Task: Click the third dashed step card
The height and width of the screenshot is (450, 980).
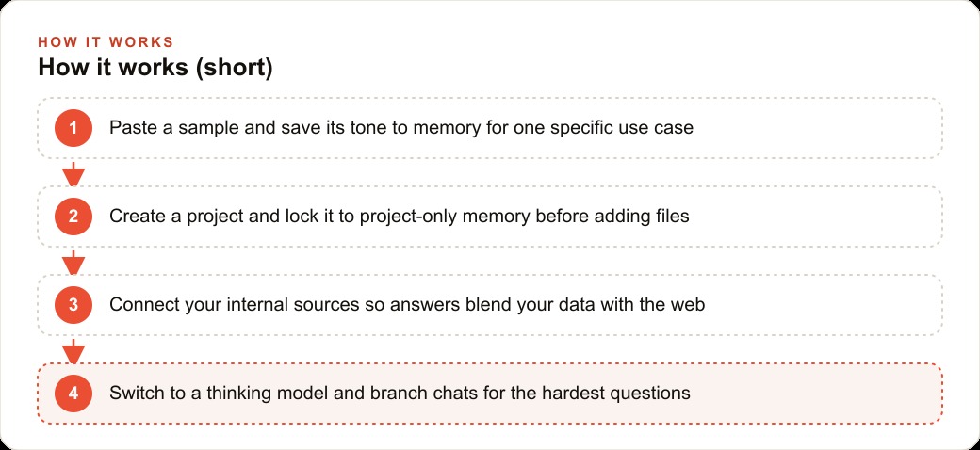Action: pos(490,305)
